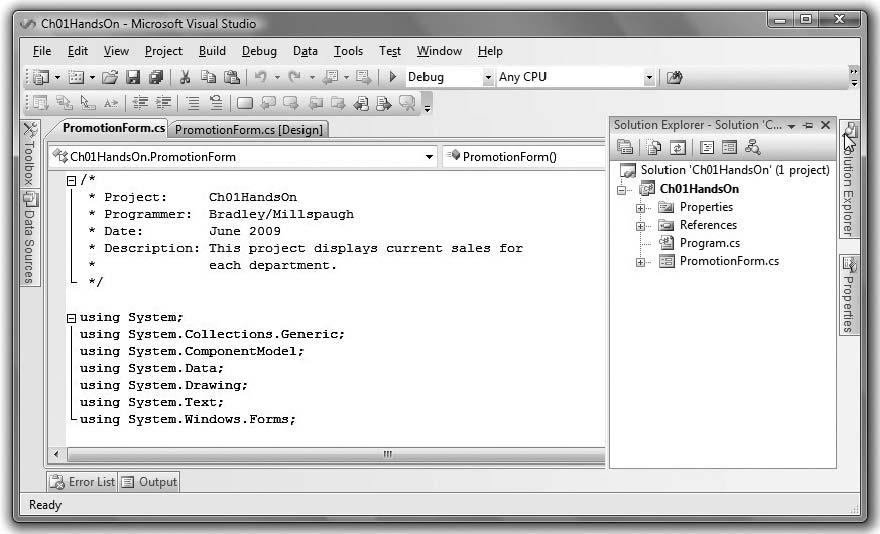Open Solution Explorer window position menu arrow
880x534 pixels.
pos(791,126)
